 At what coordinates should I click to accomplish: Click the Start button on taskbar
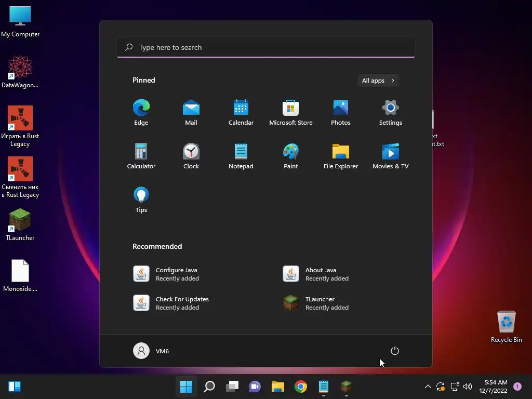point(187,387)
